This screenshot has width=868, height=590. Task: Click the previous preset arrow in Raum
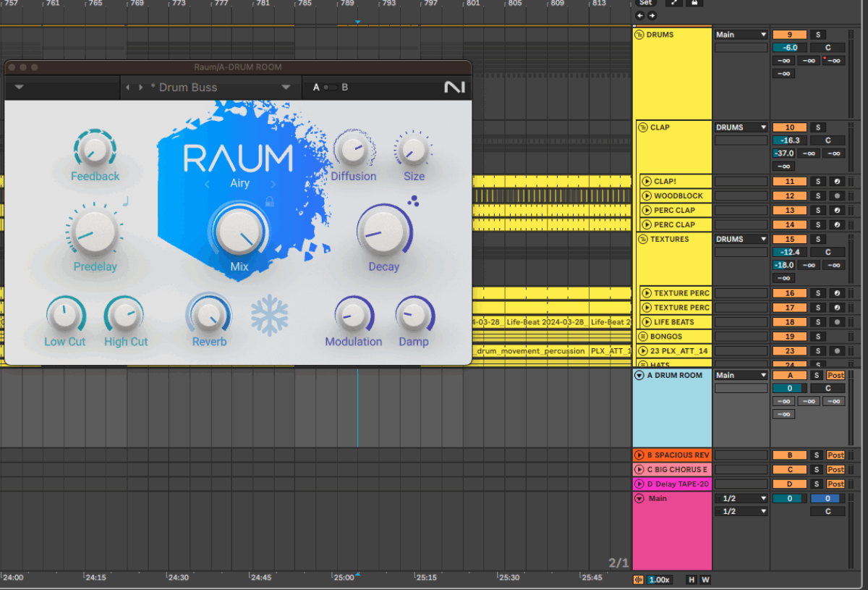point(127,87)
